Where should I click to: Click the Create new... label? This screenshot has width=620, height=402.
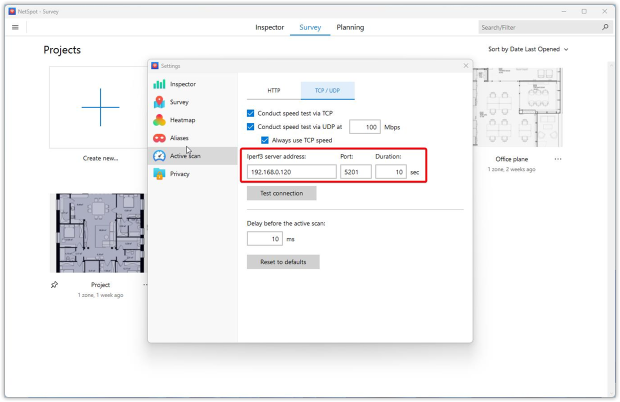pos(100,158)
